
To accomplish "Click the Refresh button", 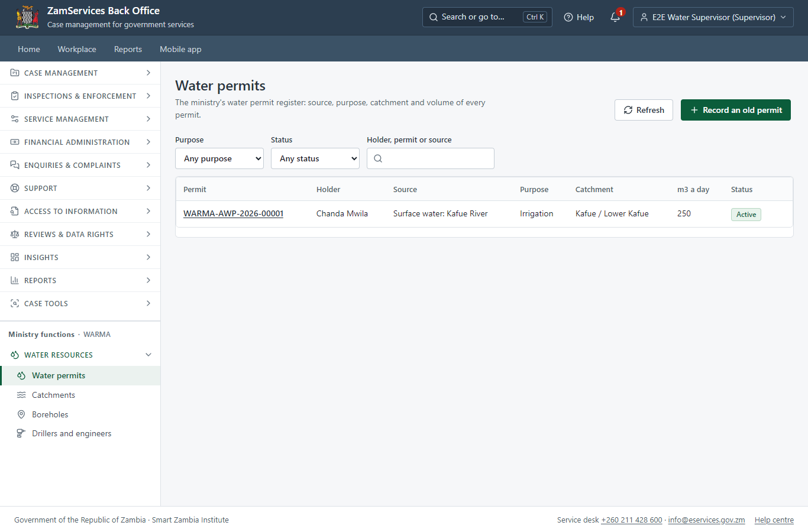I will 644,110.
